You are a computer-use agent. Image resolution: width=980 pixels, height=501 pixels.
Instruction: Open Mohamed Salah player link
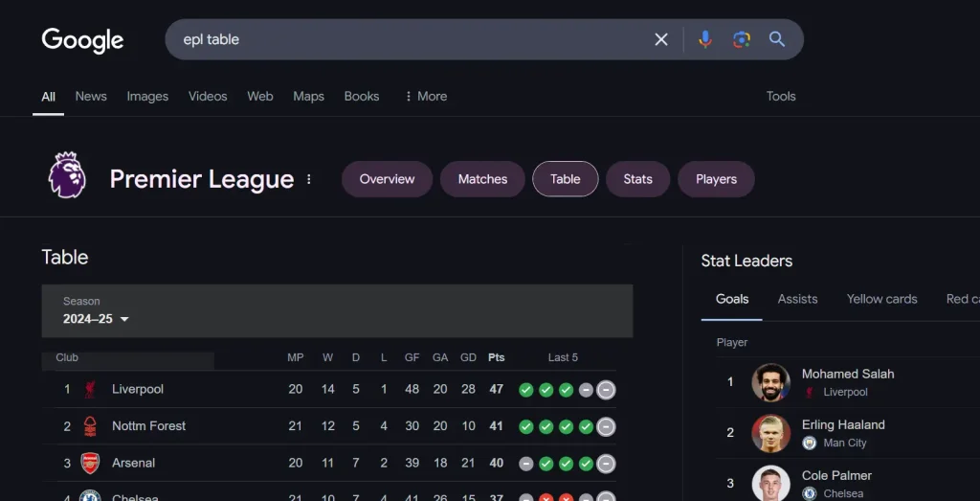848,374
